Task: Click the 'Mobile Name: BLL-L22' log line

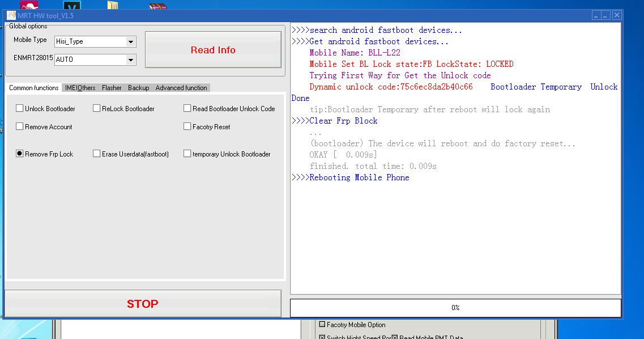Action: (355, 53)
